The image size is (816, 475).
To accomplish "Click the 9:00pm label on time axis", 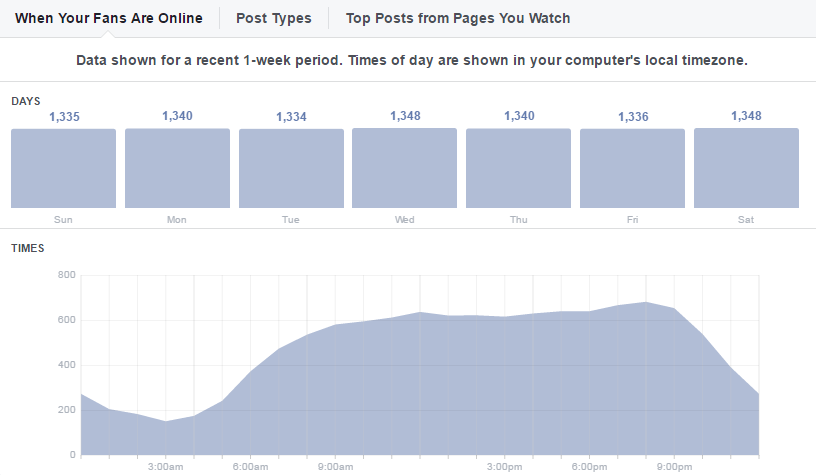I will tap(675, 466).
